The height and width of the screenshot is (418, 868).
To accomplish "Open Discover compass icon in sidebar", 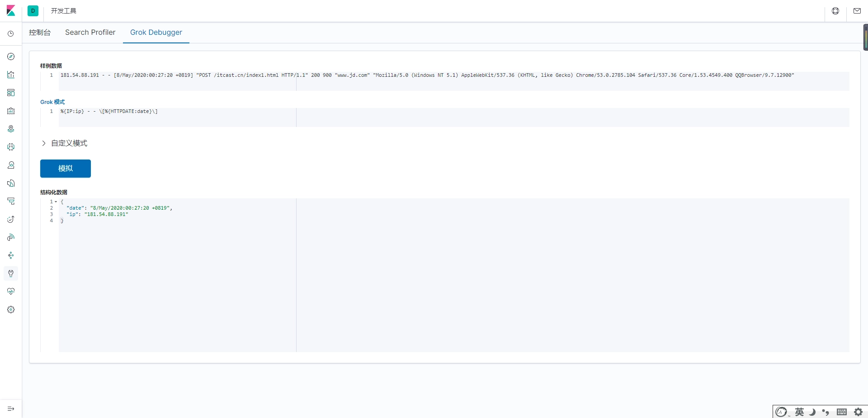I will click(x=11, y=56).
